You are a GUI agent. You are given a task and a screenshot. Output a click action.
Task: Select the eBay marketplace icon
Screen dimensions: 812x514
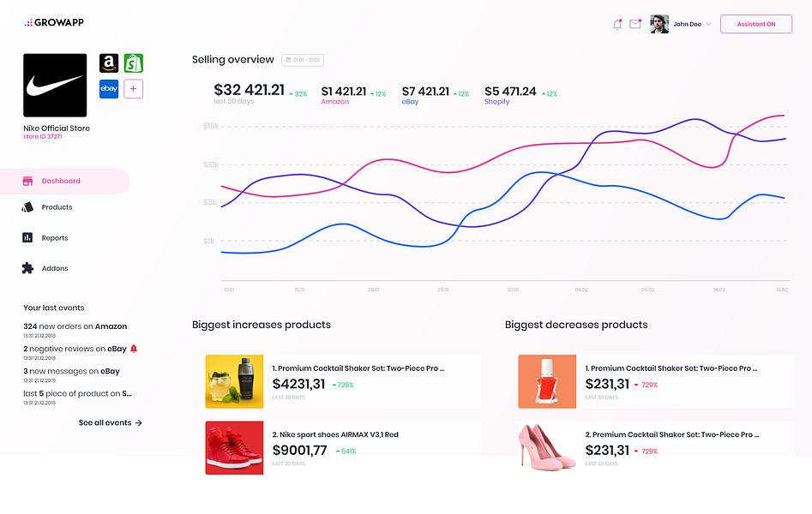109,88
